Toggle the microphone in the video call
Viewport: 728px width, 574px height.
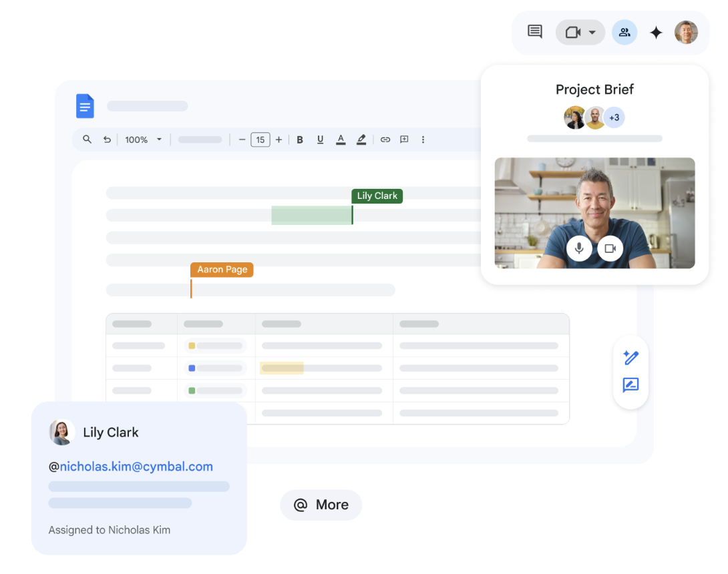[x=579, y=248]
